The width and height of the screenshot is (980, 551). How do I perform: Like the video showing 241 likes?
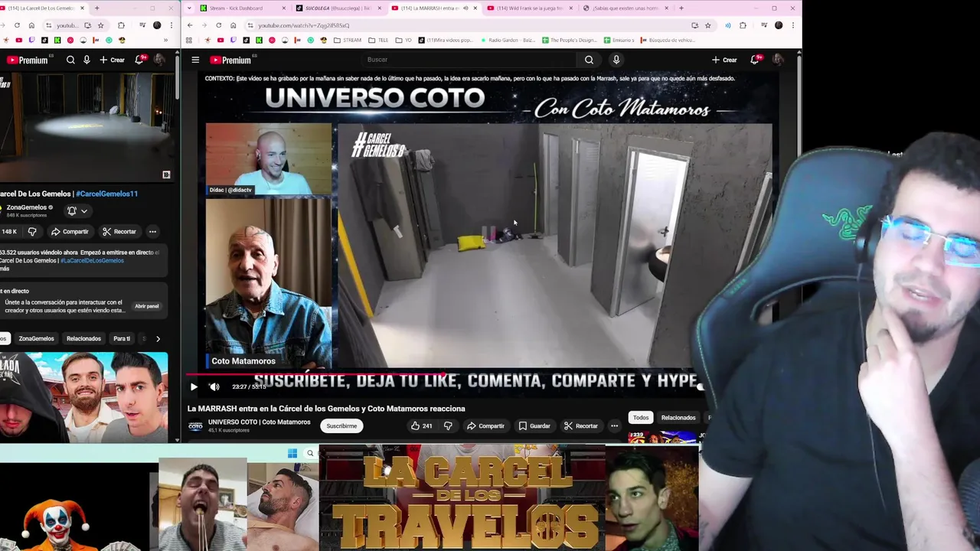point(421,425)
